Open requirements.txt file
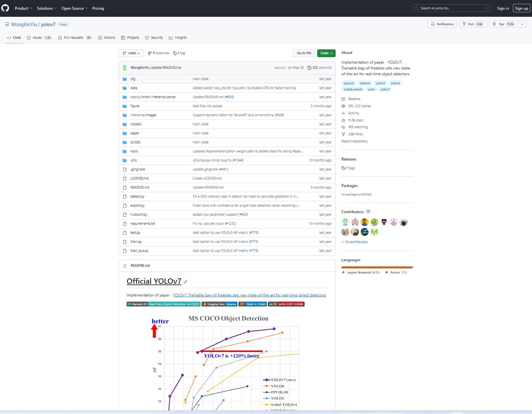This screenshot has height=414, width=532. tap(143, 224)
